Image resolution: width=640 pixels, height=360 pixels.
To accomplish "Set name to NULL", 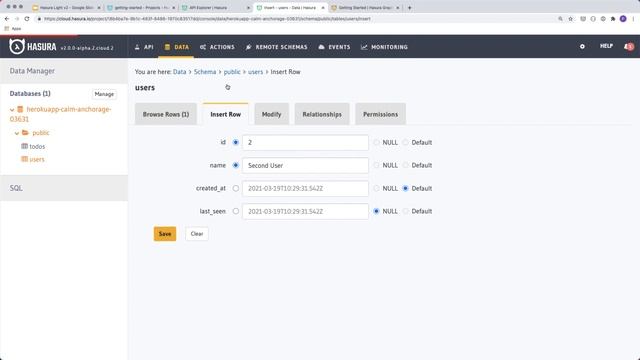I will (x=376, y=165).
